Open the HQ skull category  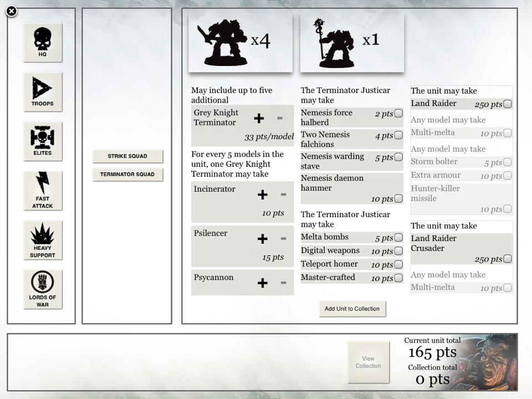pos(43,43)
